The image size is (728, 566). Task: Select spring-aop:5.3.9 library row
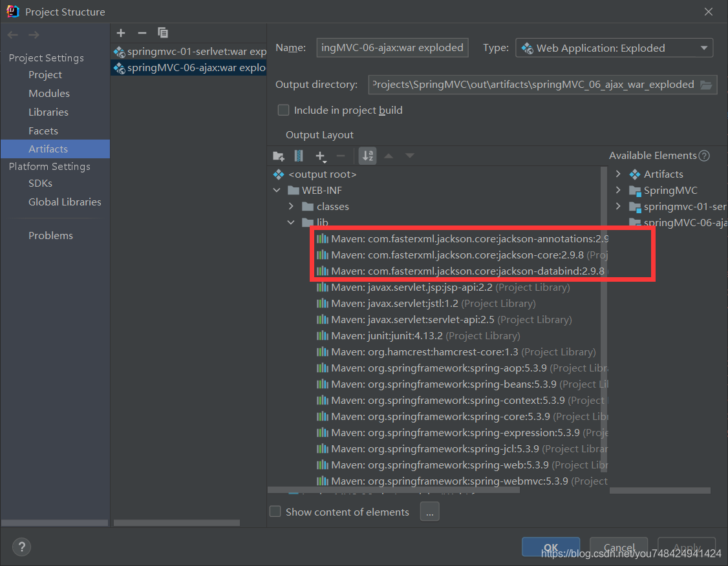[x=462, y=368]
